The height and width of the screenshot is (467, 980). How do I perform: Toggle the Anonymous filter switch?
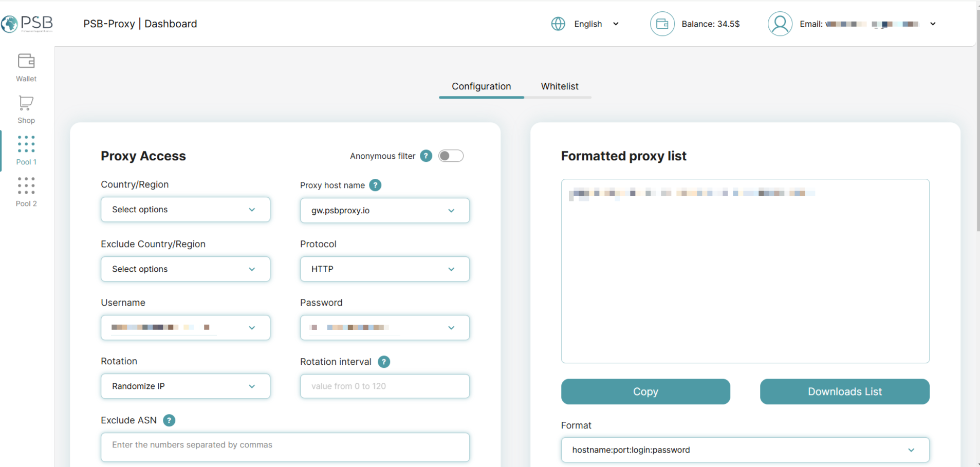451,156
